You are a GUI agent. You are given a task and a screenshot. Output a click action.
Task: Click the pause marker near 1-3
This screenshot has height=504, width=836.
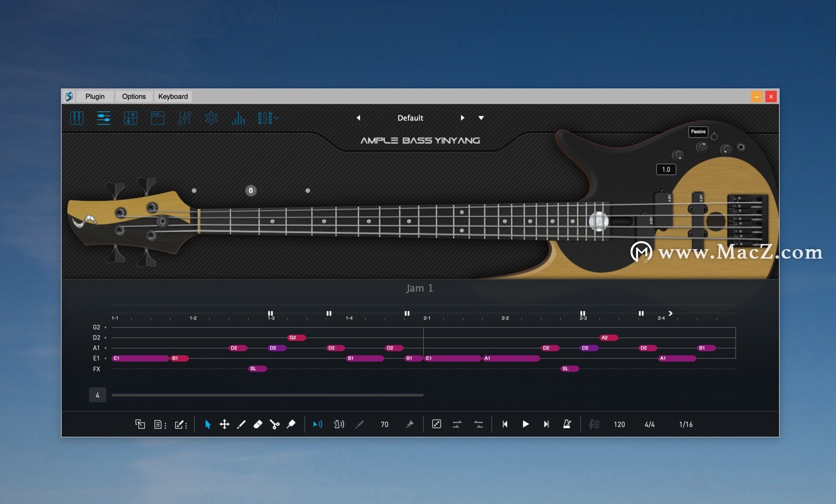pos(270,313)
